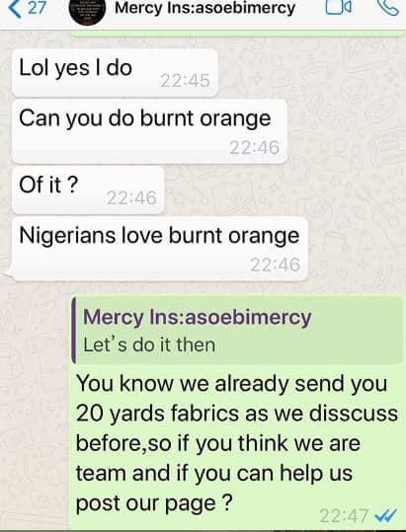Tap the 22:46 timestamp under 'Of it ?'
The image size is (406, 532).
pos(131,197)
